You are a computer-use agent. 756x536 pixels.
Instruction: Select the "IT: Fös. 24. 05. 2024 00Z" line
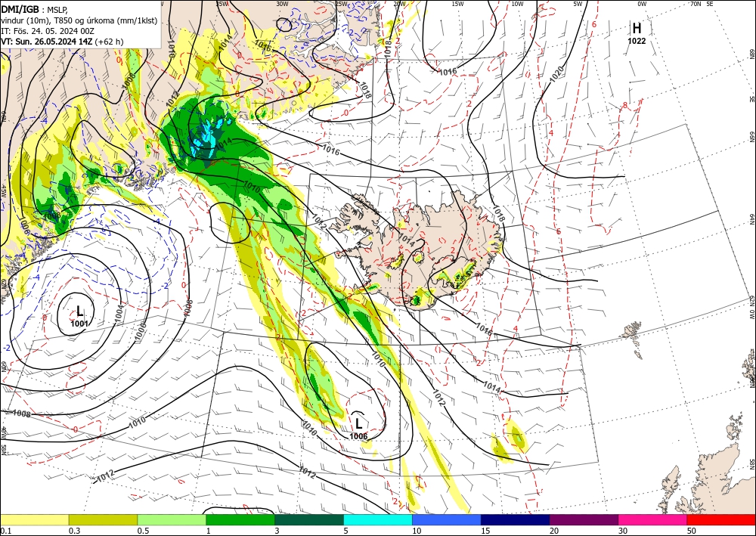pos(47,31)
